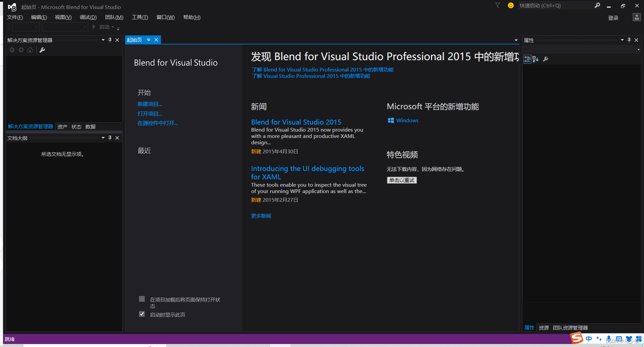This screenshot has width=644, height=347.
Task: Click the 登录 sign-in link
Action: (613, 18)
